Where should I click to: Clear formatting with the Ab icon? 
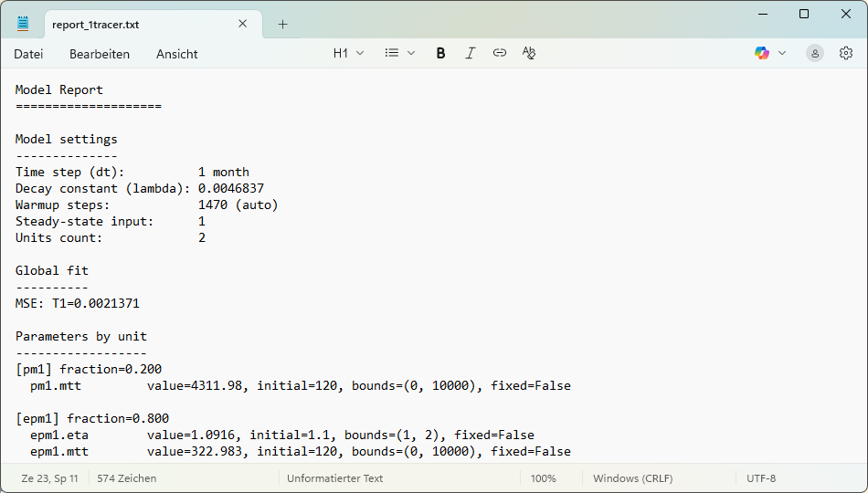[x=529, y=53]
